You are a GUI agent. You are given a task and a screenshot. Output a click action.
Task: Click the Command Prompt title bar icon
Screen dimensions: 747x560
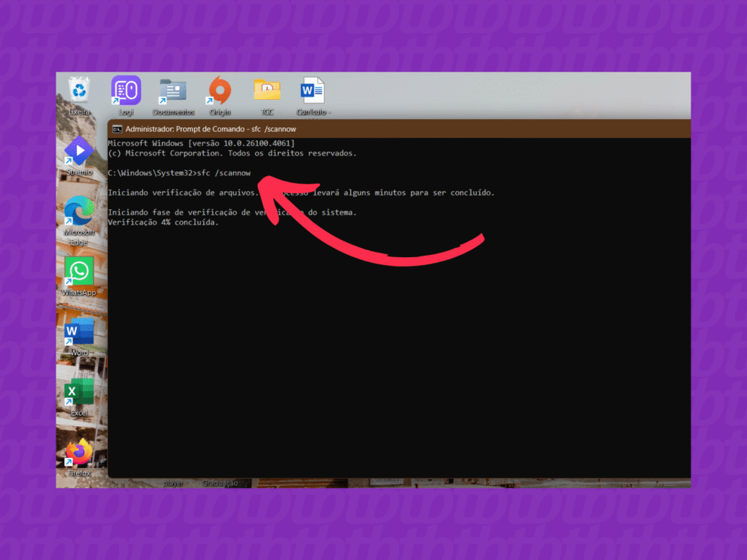point(117,129)
